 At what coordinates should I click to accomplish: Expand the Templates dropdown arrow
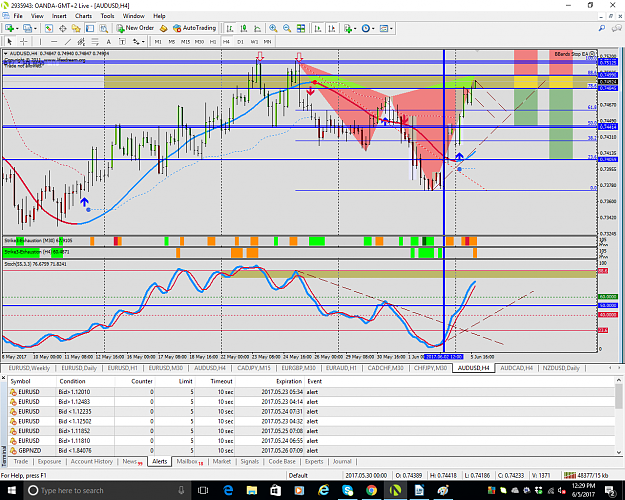point(391,29)
